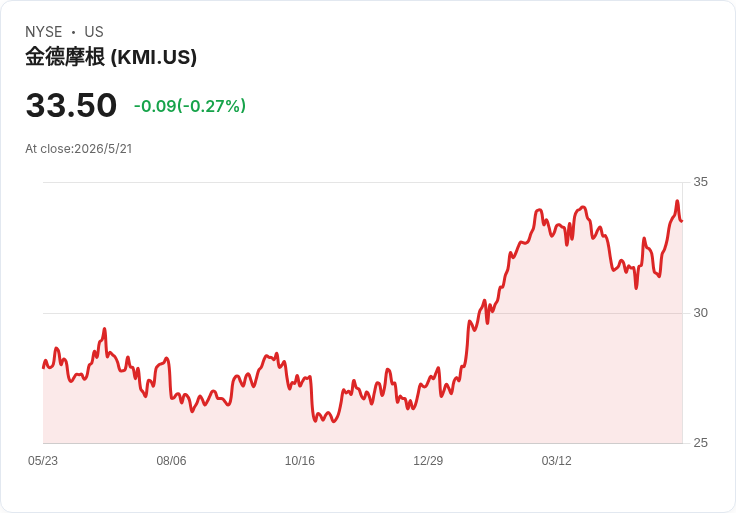The image size is (736, 513).
Task: Click the US market label
Action: point(94,32)
